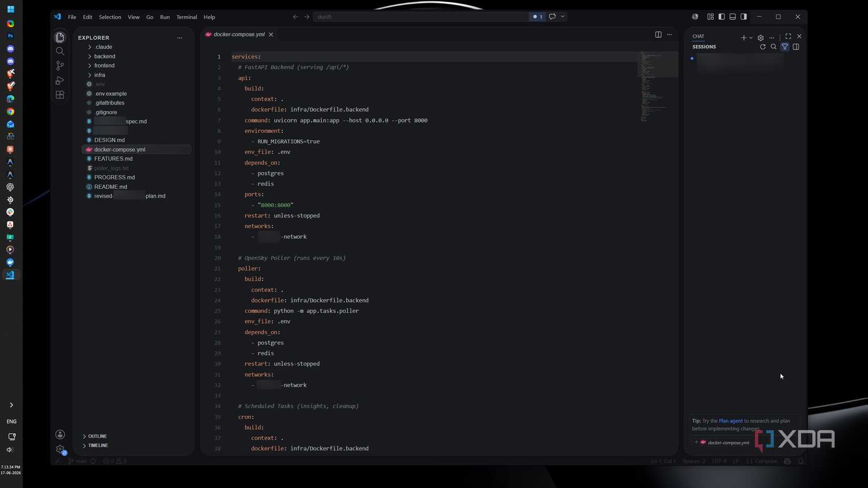Expand the frontend folder
Image resolution: width=868 pixels, height=488 pixels.
click(x=136, y=66)
